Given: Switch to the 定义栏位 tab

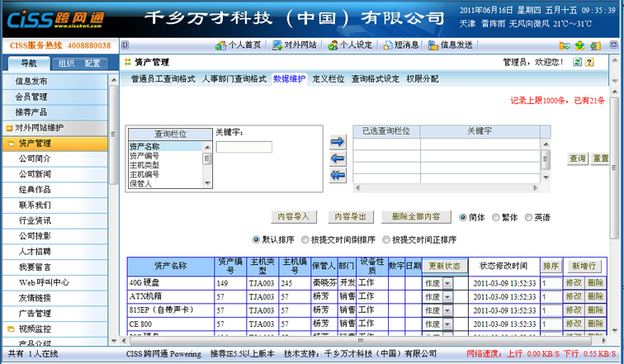Looking at the screenshot, I should pyautogui.click(x=328, y=79).
